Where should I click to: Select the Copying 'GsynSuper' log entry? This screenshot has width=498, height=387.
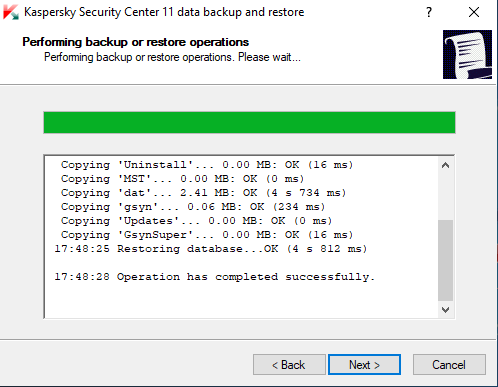click(x=207, y=235)
